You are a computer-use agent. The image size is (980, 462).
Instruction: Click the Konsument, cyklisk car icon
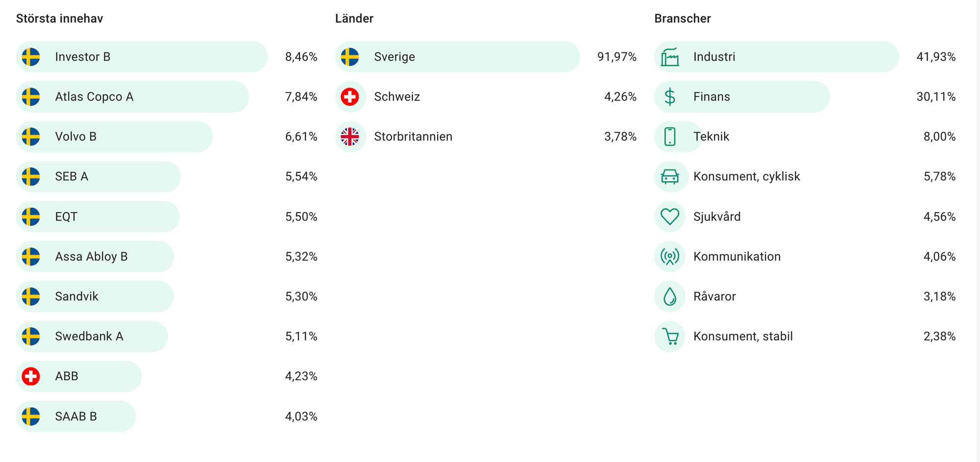tap(669, 176)
